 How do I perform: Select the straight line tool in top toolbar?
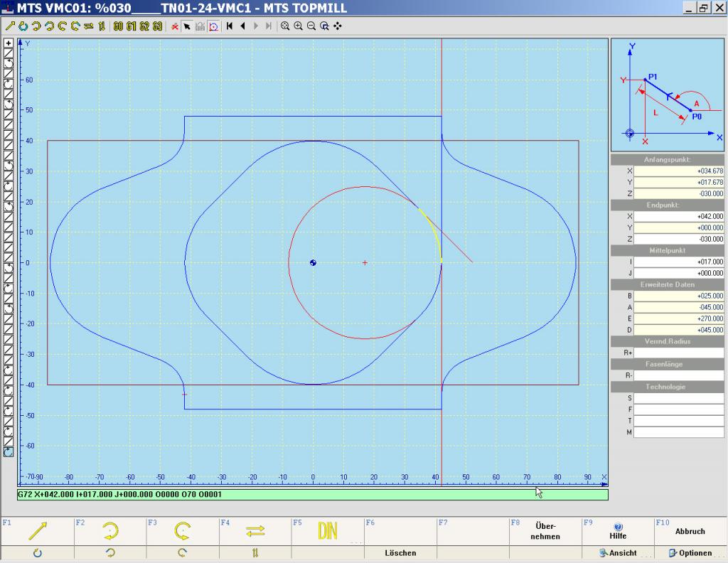[10, 26]
